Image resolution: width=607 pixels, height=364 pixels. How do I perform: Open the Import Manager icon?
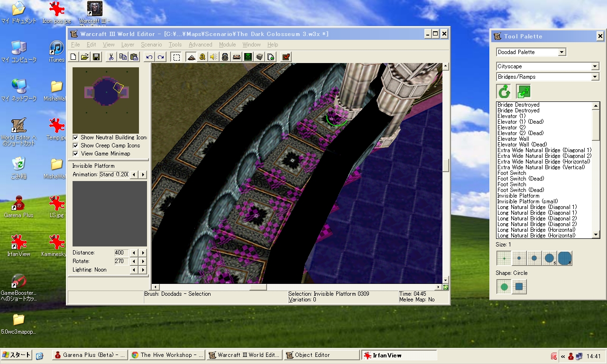[x=271, y=57]
